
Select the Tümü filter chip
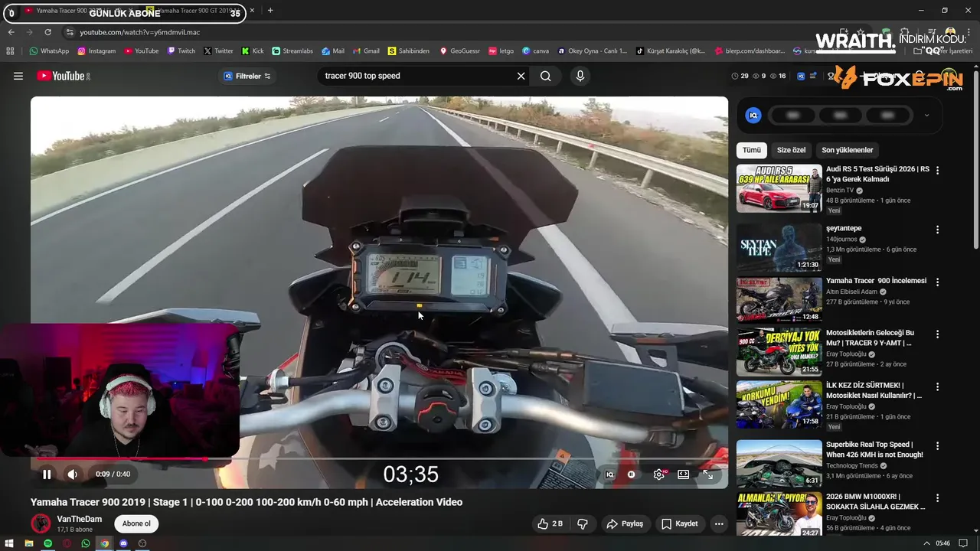point(752,150)
